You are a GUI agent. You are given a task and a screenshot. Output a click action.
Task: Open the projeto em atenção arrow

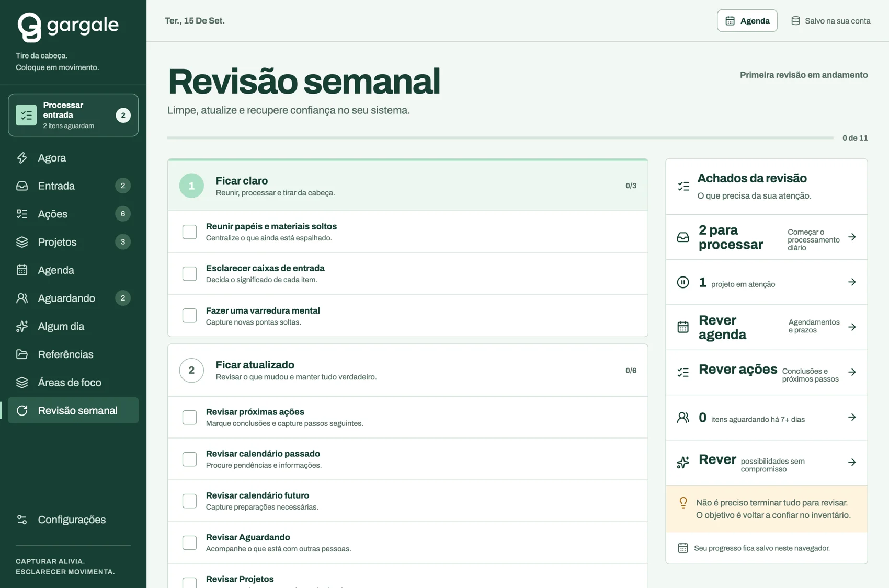click(x=852, y=282)
